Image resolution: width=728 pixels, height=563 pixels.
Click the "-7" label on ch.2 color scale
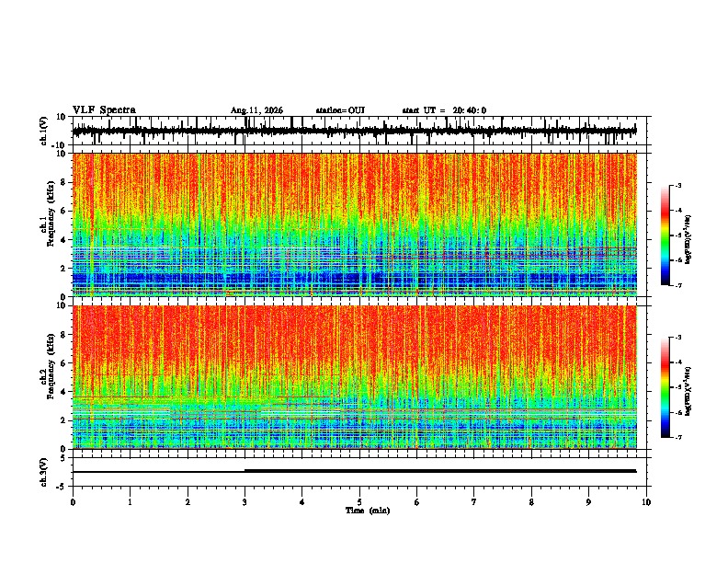pos(677,437)
